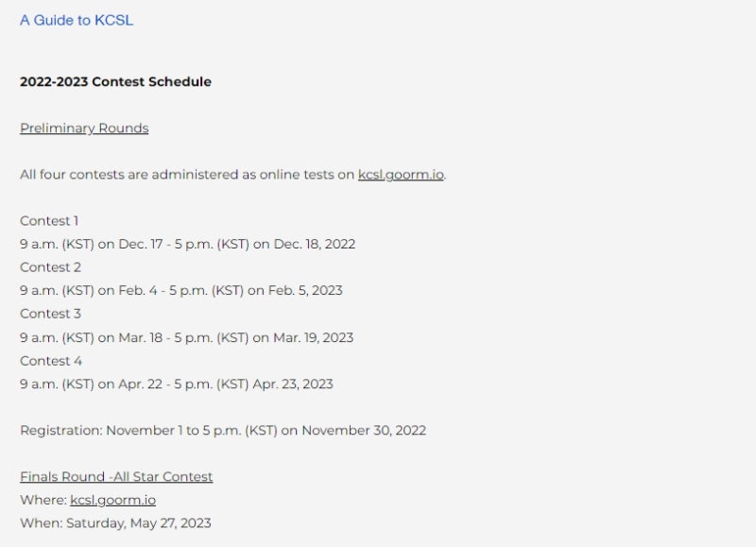Click the Dec. 17 to Dec. 18, 2022 schedule line
756x547 pixels.
pyautogui.click(x=187, y=244)
